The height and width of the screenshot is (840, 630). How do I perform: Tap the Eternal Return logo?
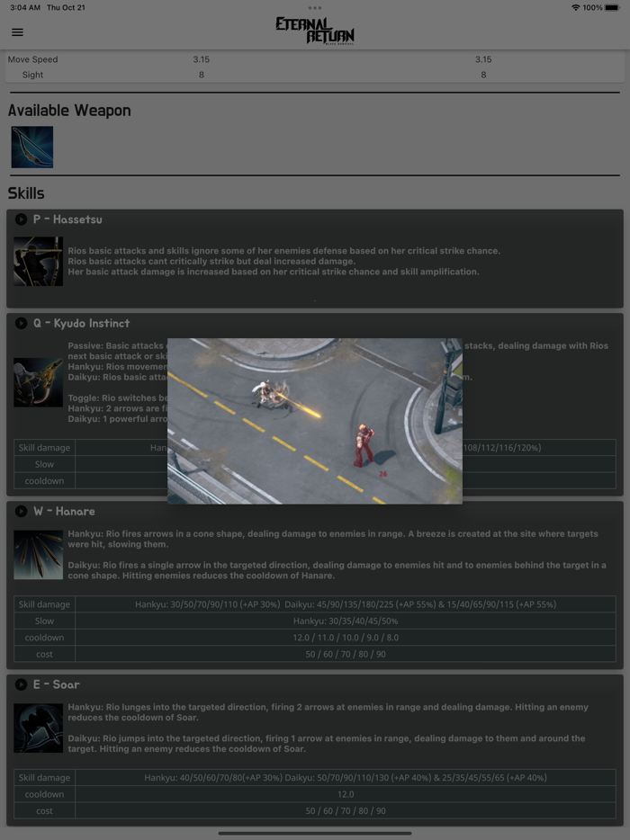[315, 31]
